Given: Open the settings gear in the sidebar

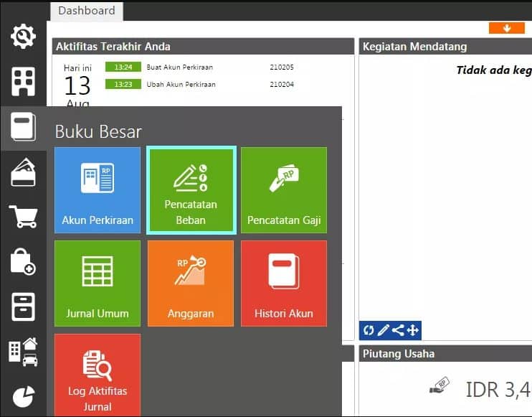Looking at the screenshot, I should click(23, 35).
